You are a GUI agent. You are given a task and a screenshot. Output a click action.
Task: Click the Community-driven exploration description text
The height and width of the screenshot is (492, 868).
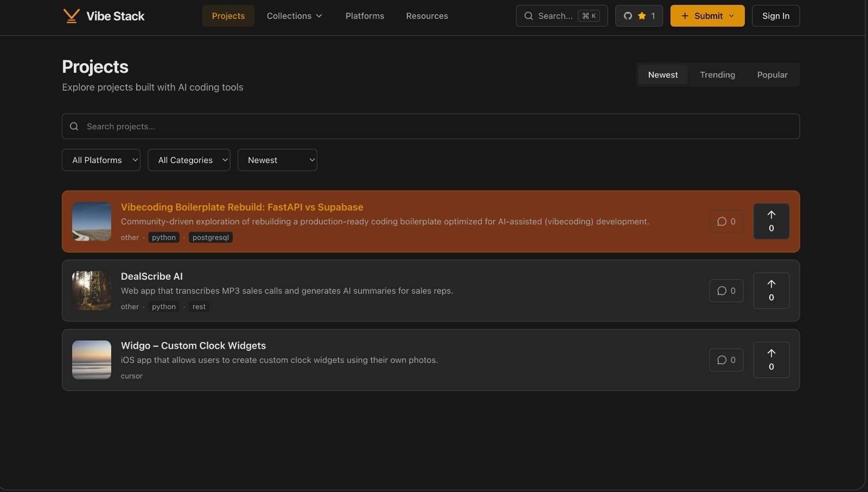(x=385, y=222)
